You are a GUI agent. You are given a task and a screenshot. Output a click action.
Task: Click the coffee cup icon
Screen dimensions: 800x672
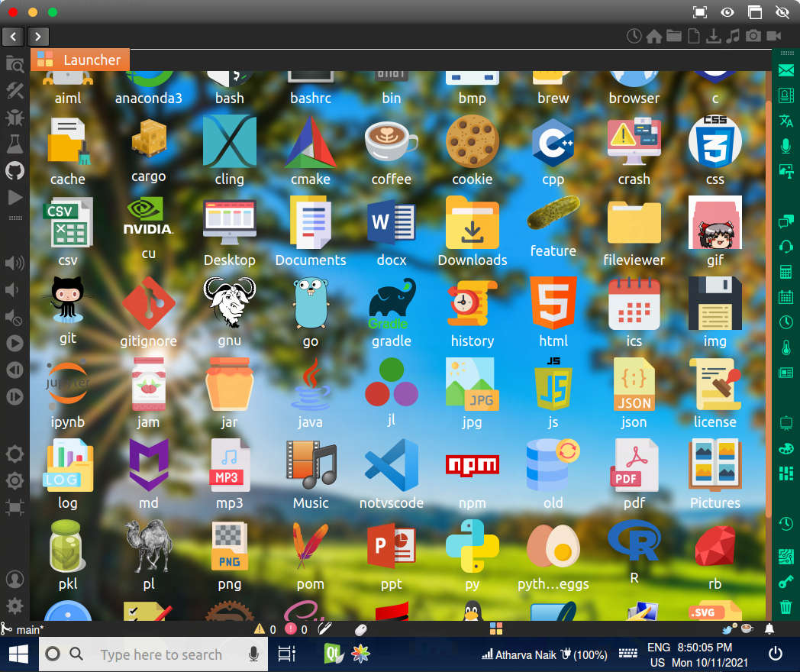click(392, 141)
